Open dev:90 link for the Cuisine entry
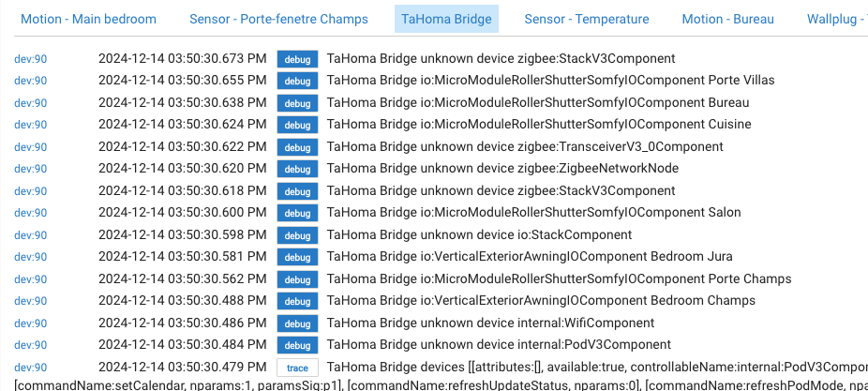868x391 pixels. (x=30, y=125)
